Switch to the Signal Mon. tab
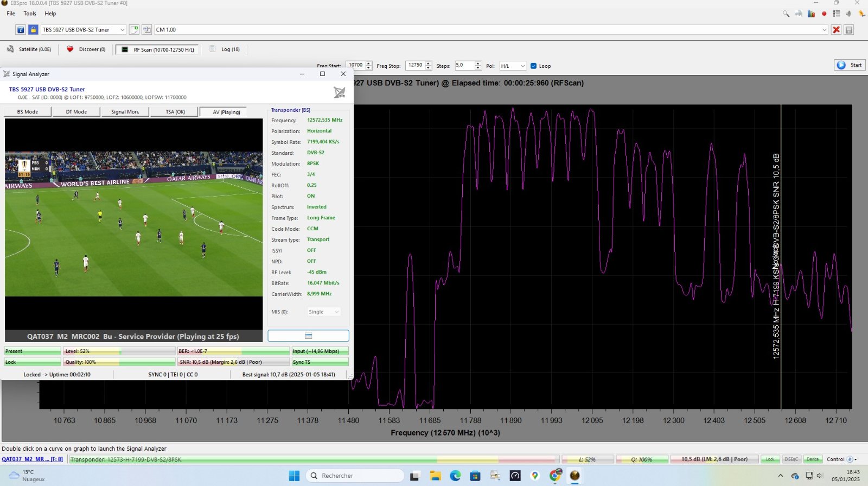 point(125,112)
